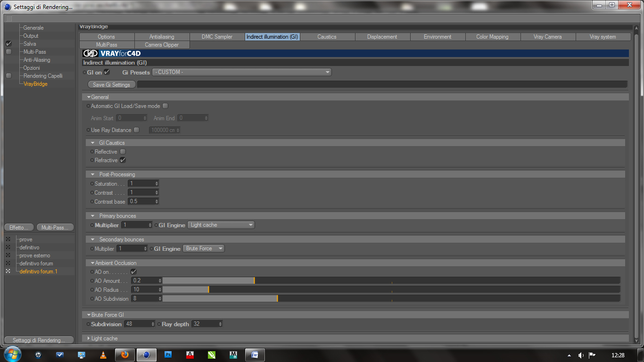The height and width of the screenshot is (362, 644).
Task: Launch VLC media player from taskbar
Action: point(103,355)
